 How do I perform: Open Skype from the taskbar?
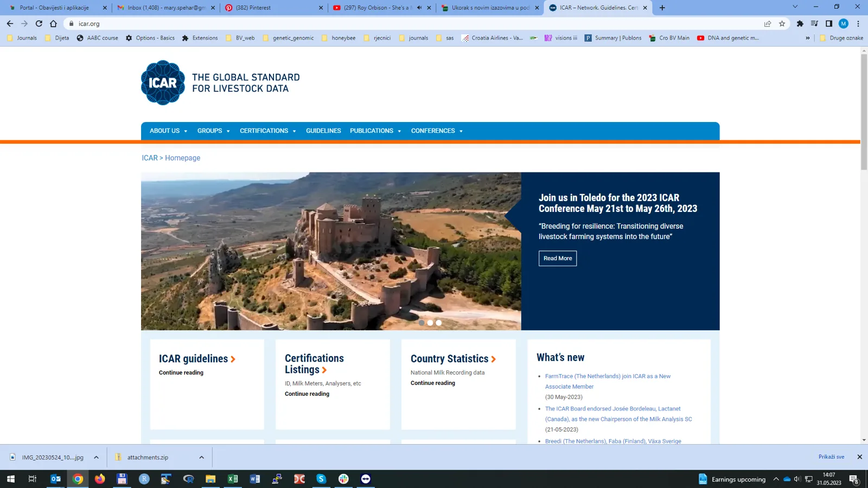click(321, 479)
